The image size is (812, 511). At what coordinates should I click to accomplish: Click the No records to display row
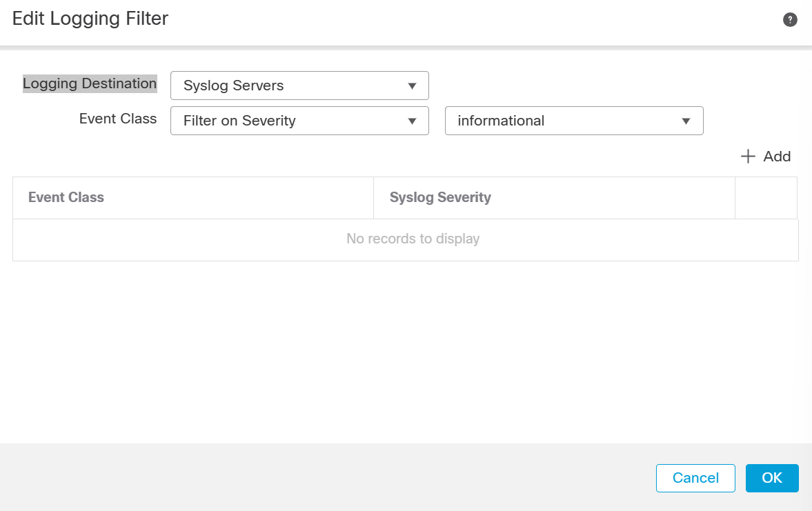point(413,239)
